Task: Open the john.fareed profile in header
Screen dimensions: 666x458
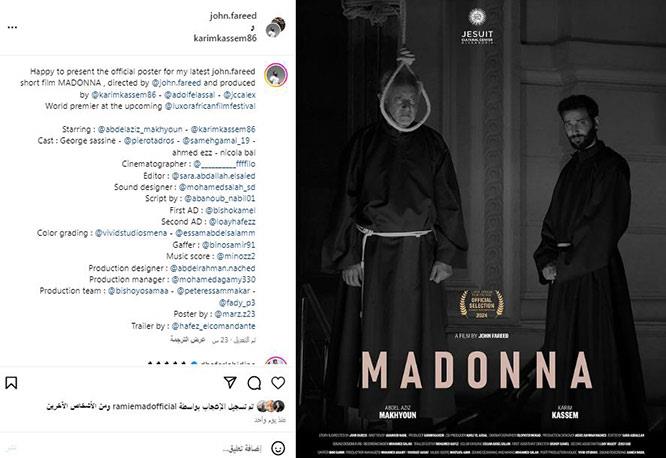Action: (x=233, y=16)
